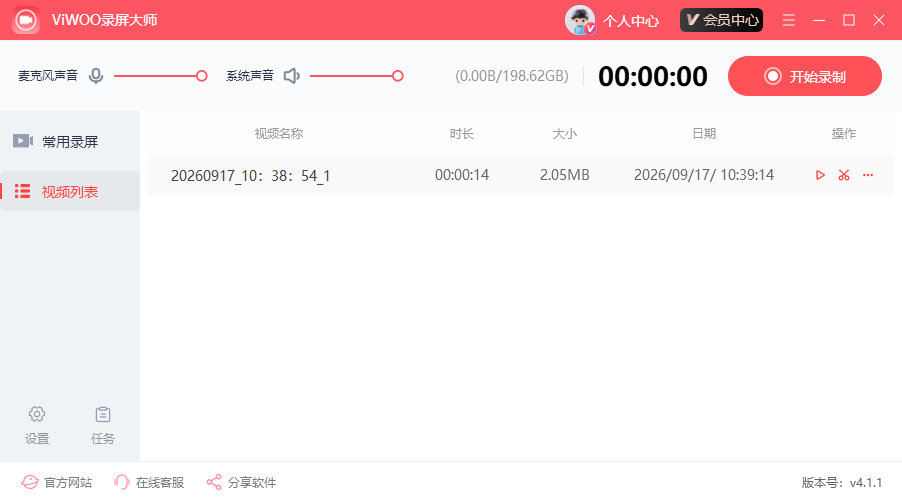Viewport: 902px width, 502px height.
Task: Maximize the ViWOO window
Action: (x=849, y=20)
